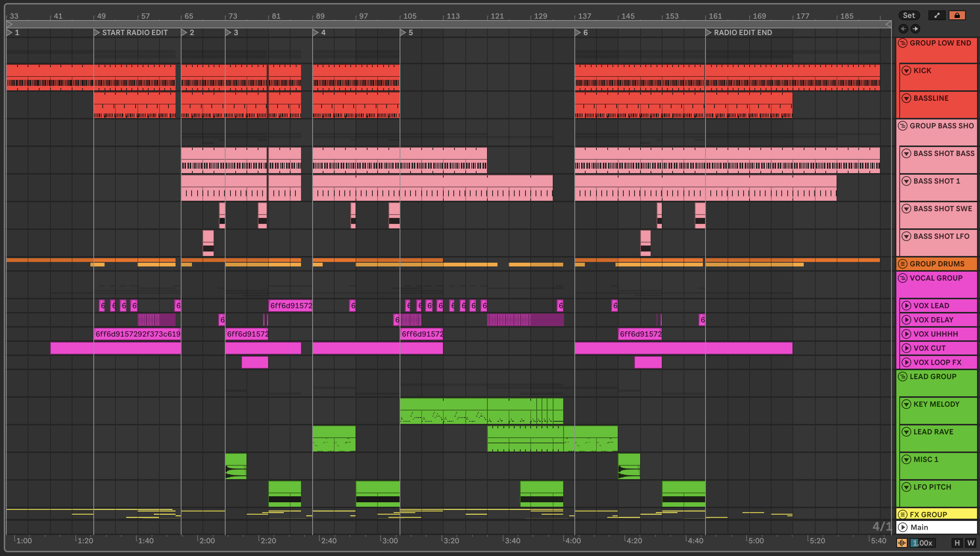The image size is (980, 556).
Task: Toggle the lock envelopes button
Action: (957, 15)
